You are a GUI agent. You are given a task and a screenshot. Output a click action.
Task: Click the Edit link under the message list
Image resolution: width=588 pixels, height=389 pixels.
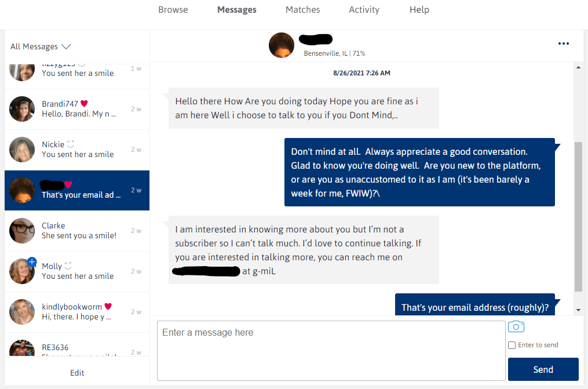[77, 373]
